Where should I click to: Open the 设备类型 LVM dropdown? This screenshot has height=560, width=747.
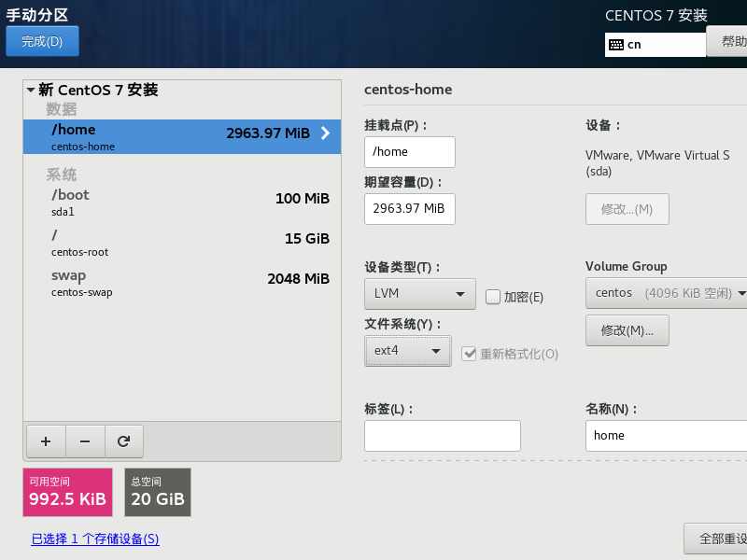(x=419, y=294)
